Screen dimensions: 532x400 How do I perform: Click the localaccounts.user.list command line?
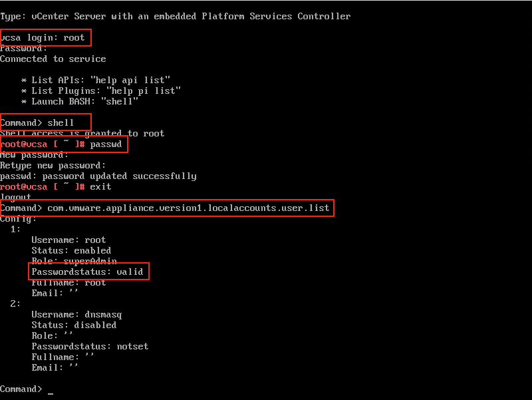coord(164,208)
